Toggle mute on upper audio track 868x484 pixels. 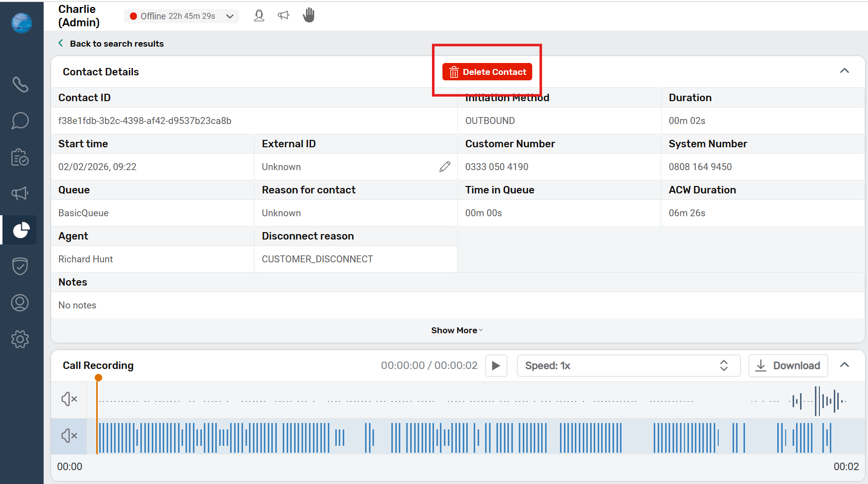[69, 399]
